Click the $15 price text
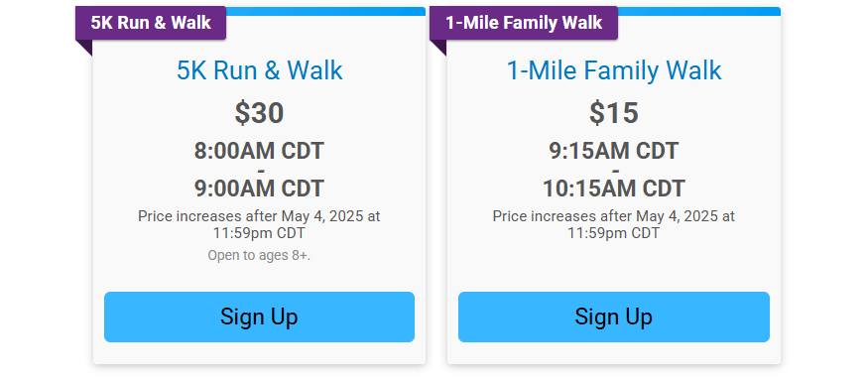The height and width of the screenshot is (380, 868). click(x=613, y=113)
